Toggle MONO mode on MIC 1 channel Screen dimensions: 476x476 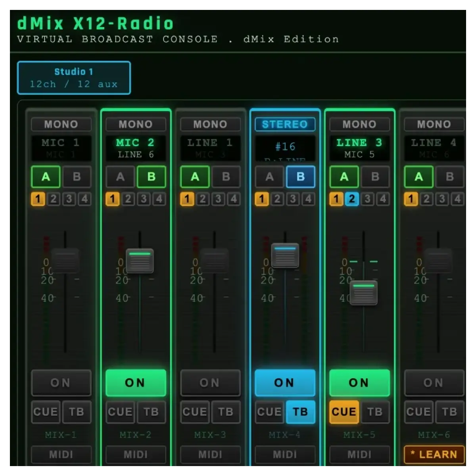[x=61, y=124]
